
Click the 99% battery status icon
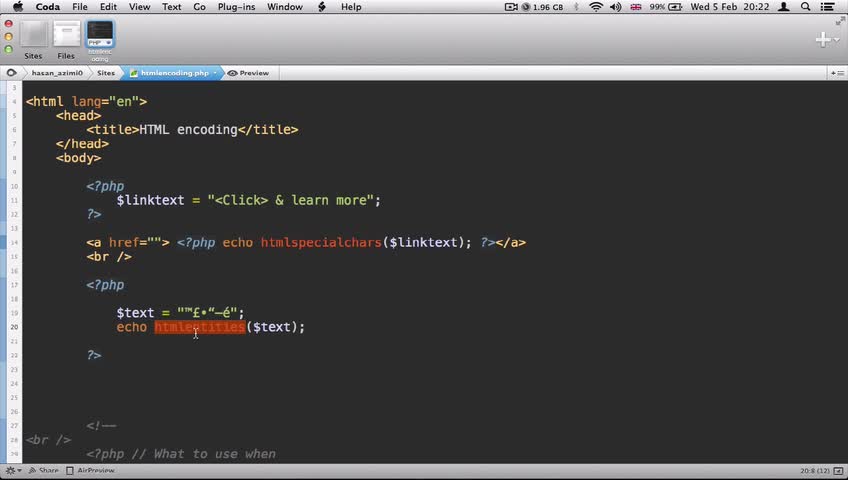click(x=666, y=7)
